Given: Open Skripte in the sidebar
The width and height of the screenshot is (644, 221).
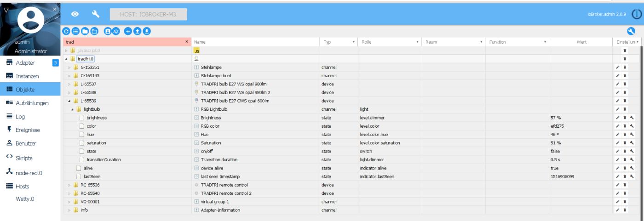Looking at the screenshot, I should pos(30,158).
